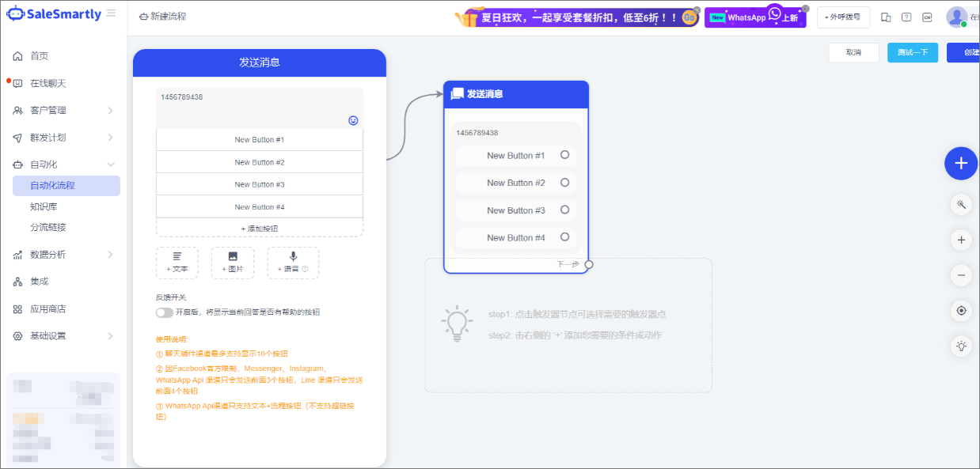
Task: Click New Button #1 connector circle on node
Action: (564, 155)
